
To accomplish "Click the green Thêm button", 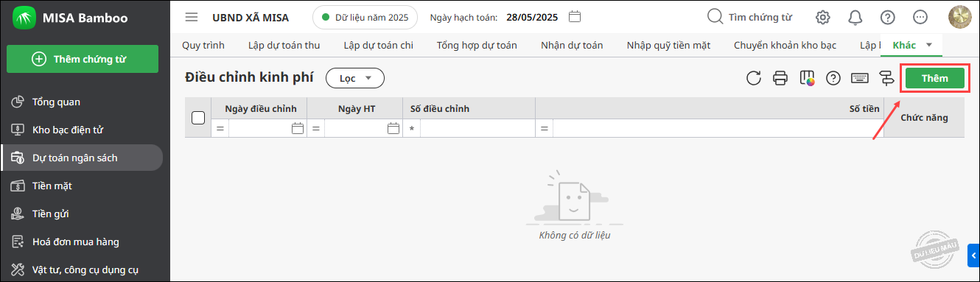I will (935, 78).
